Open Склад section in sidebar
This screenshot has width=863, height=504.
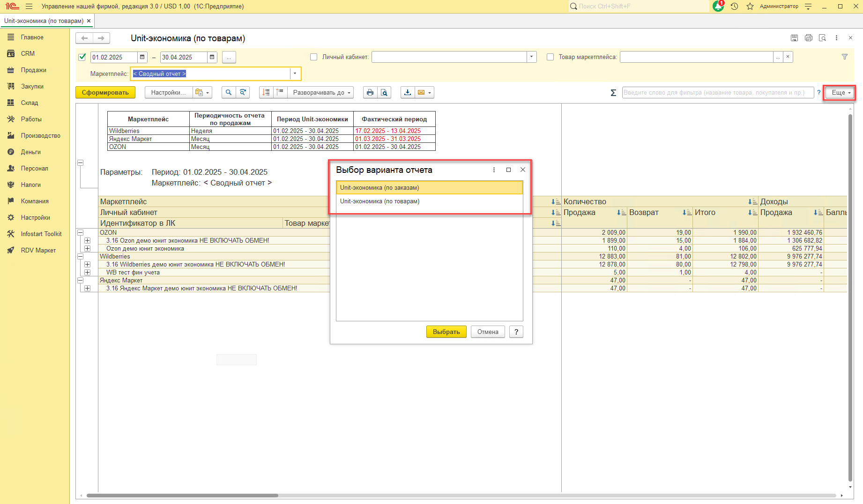[x=35, y=103]
